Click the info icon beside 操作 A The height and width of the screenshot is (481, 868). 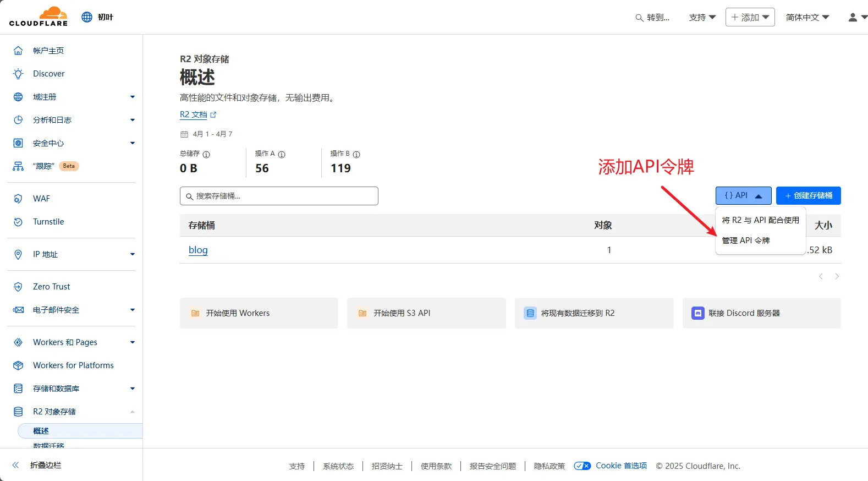click(x=282, y=155)
